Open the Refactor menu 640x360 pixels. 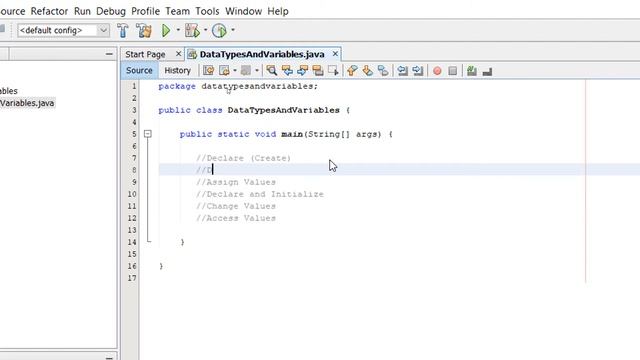click(49, 11)
